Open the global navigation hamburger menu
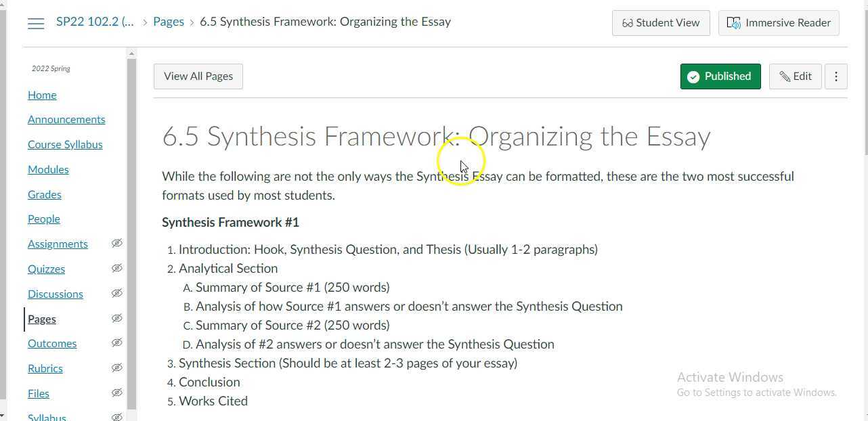 pyautogui.click(x=36, y=22)
